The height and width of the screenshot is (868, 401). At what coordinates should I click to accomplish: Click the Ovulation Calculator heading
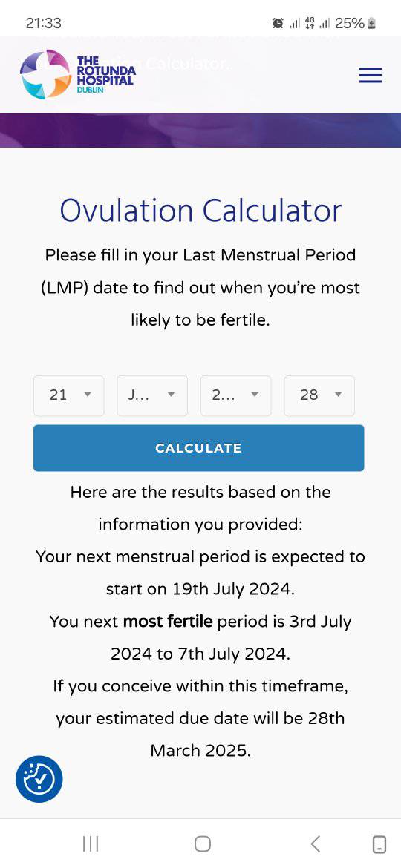pos(200,211)
